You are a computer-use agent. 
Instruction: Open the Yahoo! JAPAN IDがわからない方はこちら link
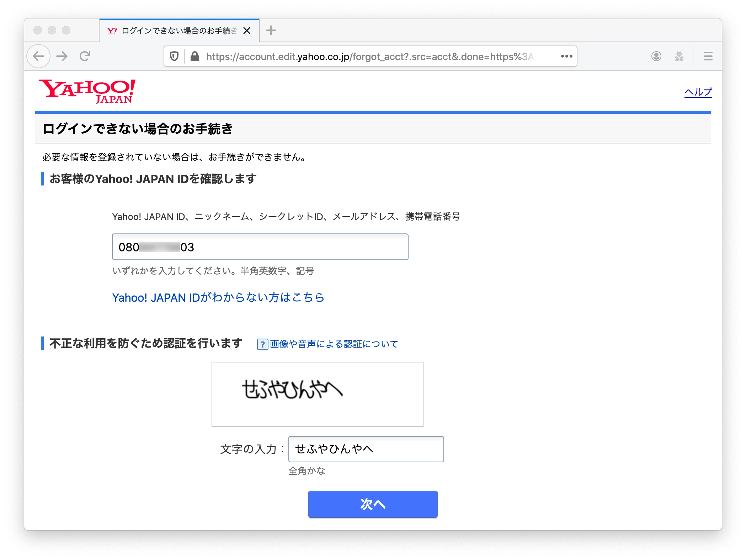click(x=218, y=297)
